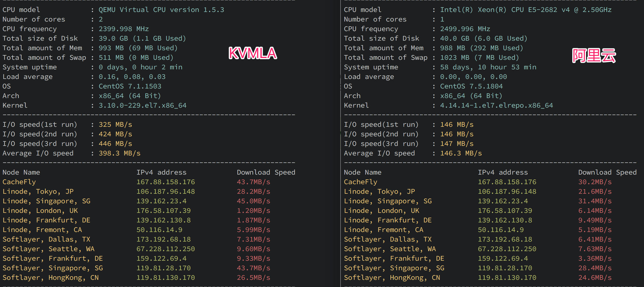Click the CentOS 7.5.1804 OS value
This screenshot has height=287, width=644.
471,86
